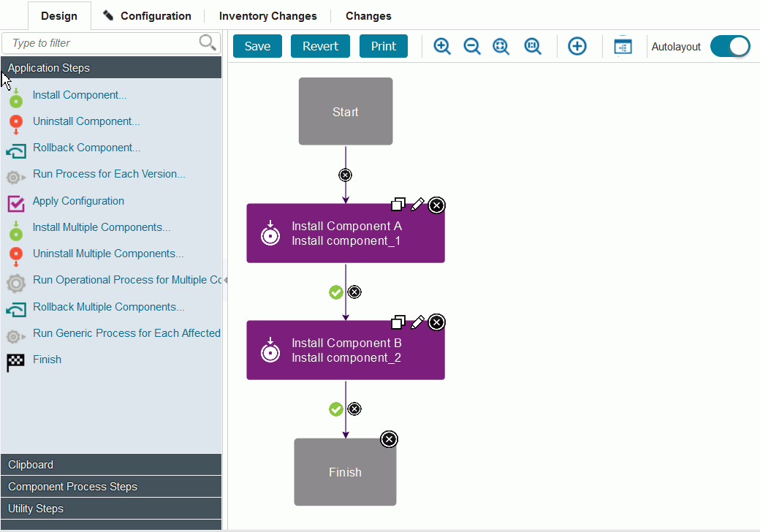
Task: Click the fit-to-screen zoom icon
Action: (x=501, y=46)
